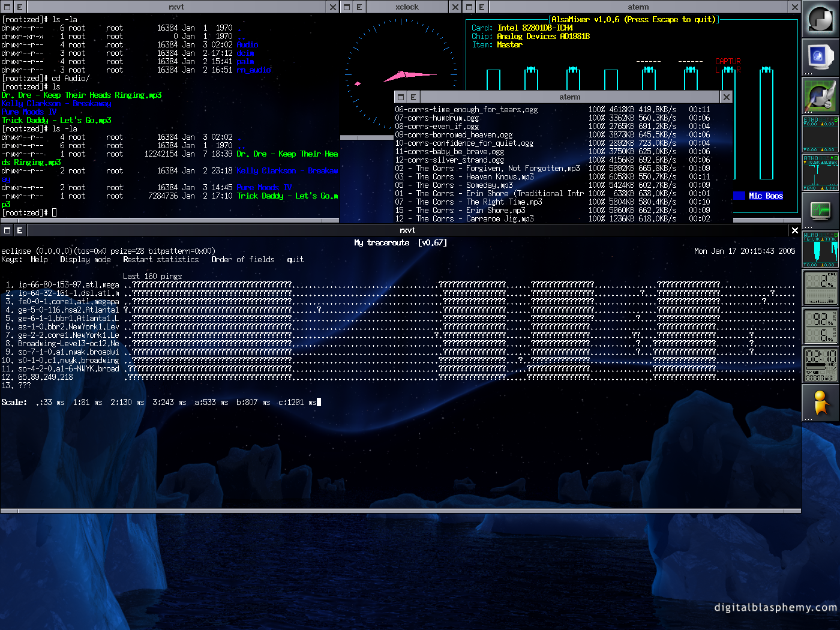The image size is (840, 630).
Task: Click hop 6 as-1-0.bbr2.NewYork1.Lev
Action: pyautogui.click(x=69, y=327)
